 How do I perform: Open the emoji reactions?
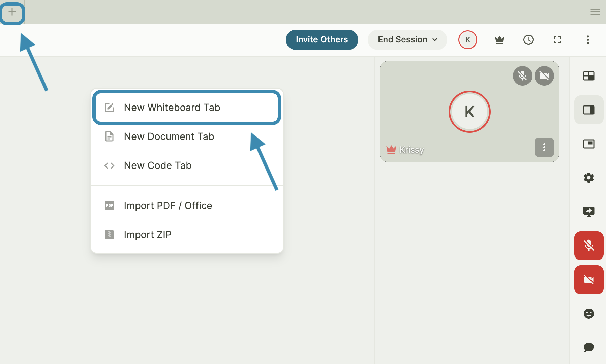click(588, 314)
